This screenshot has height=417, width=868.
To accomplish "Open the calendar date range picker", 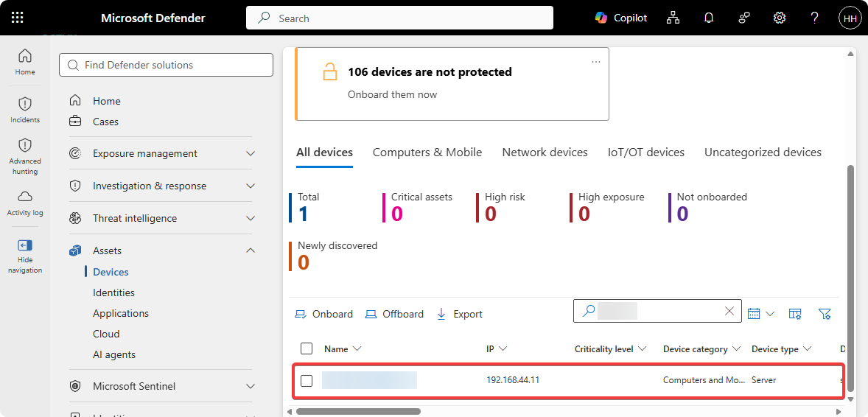I will tap(760, 313).
